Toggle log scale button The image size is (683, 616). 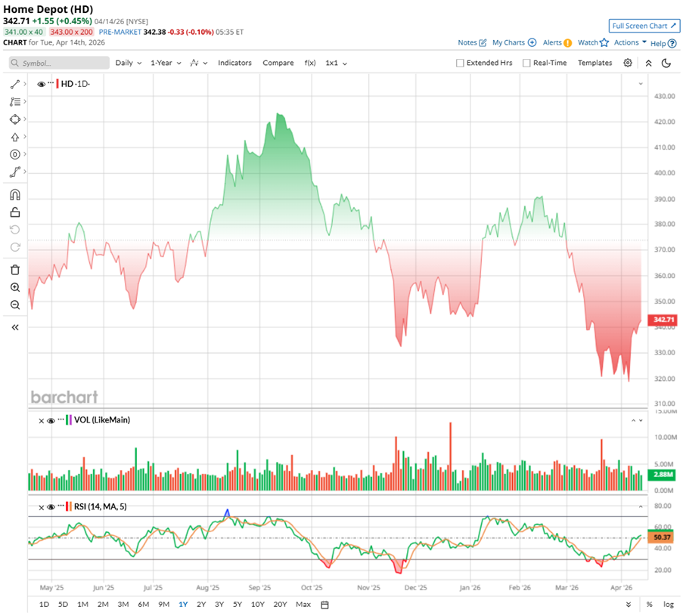click(x=668, y=604)
